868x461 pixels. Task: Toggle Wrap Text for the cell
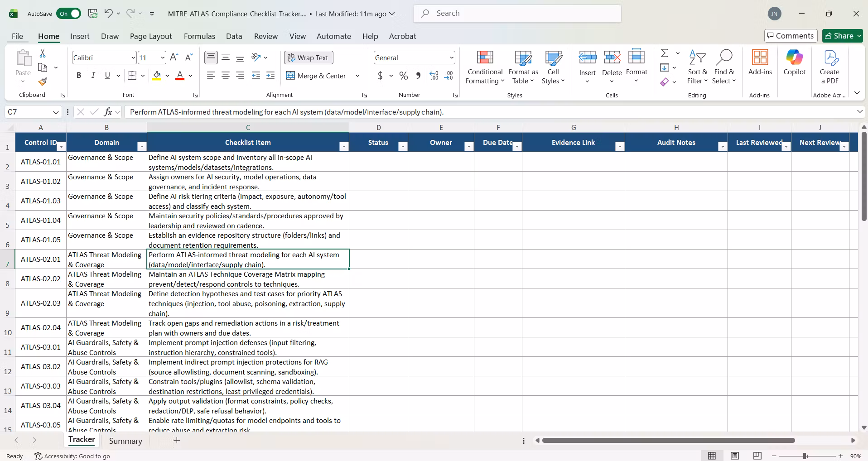pyautogui.click(x=309, y=58)
